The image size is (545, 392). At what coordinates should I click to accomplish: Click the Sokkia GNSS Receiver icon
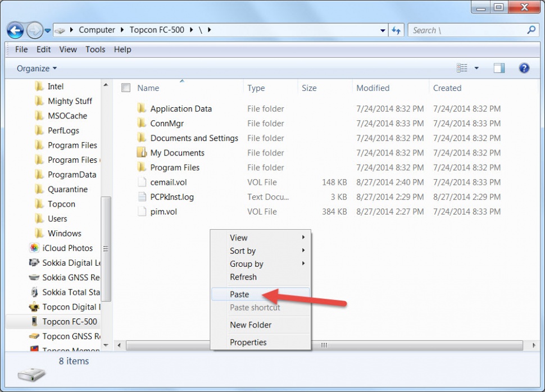[x=34, y=277]
